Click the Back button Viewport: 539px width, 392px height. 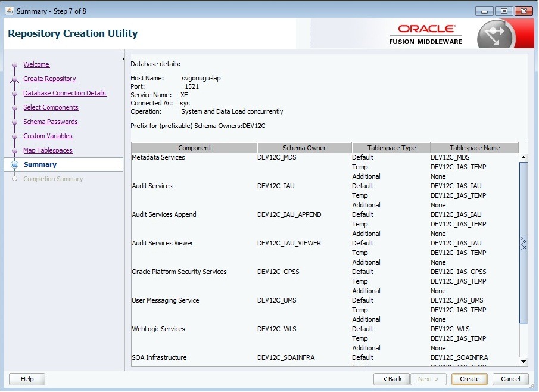pyautogui.click(x=391, y=379)
